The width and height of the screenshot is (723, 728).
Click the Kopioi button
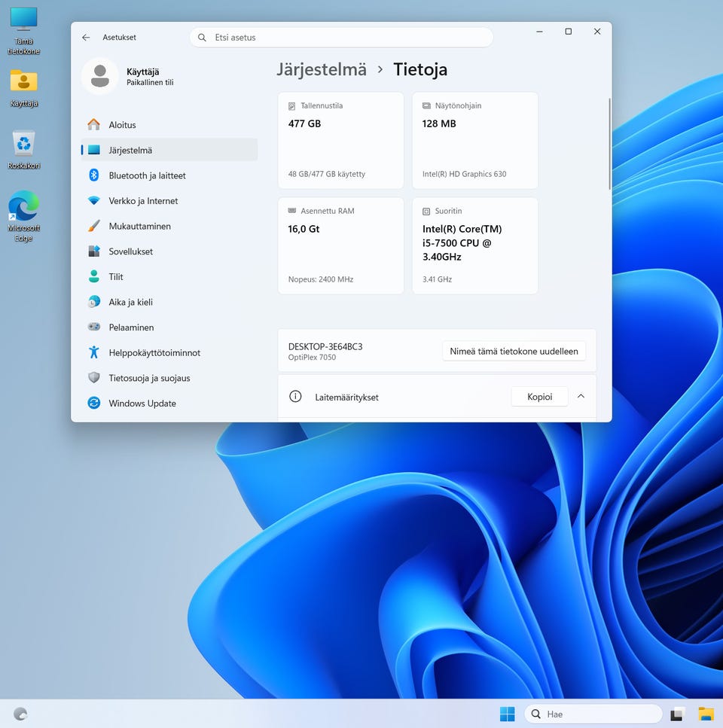[x=539, y=397]
